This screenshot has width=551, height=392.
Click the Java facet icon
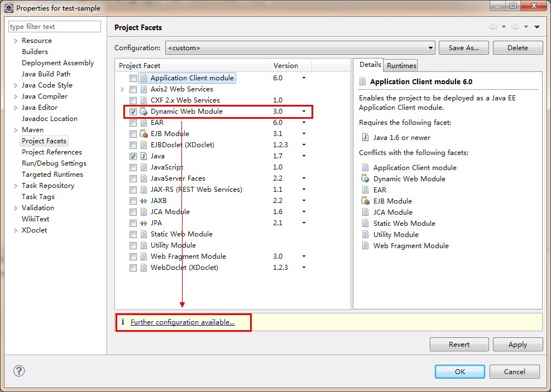(x=143, y=156)
